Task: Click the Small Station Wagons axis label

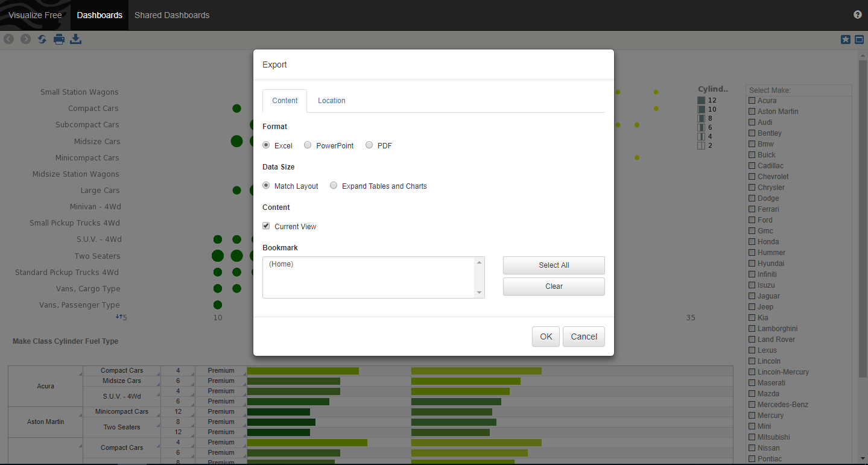Action: coord(80,92)
